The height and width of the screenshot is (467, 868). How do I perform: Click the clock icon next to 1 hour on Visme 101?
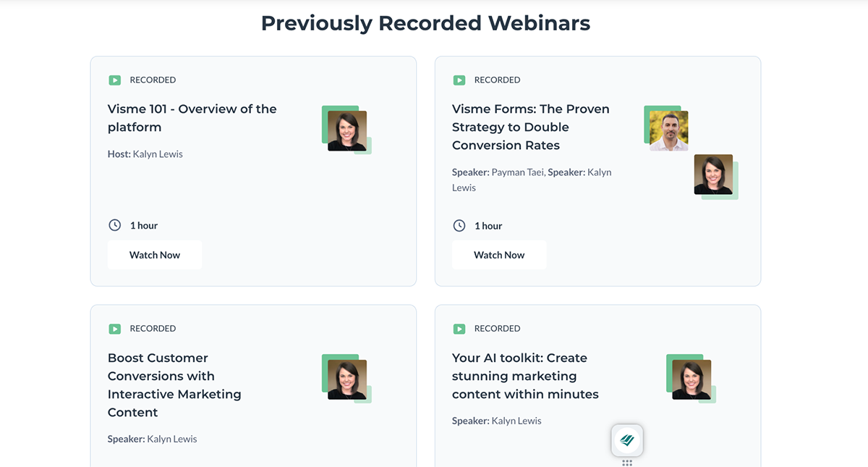coord(114,225)
